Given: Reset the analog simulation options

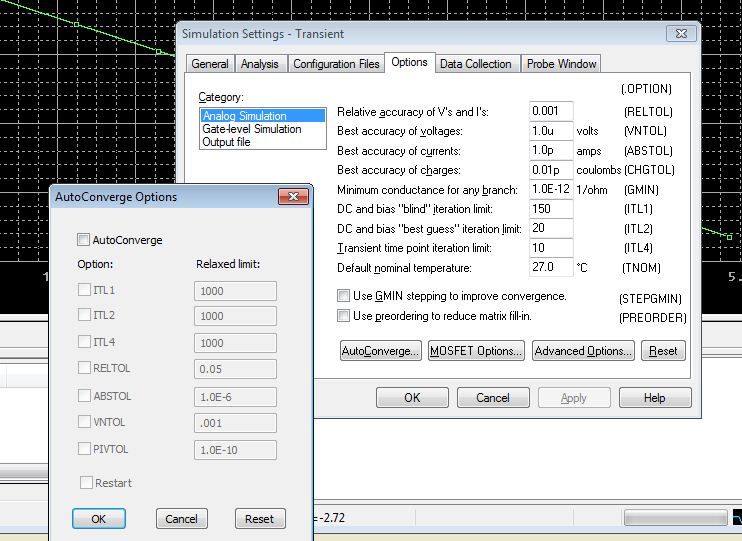Looking at the screenshot, I should [663, 351].
